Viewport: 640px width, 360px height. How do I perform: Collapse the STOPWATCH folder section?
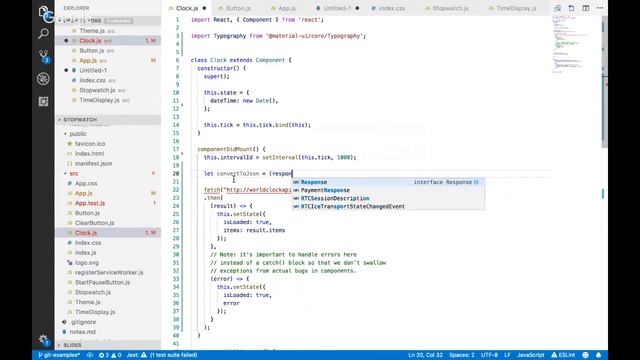pos(108,120)
